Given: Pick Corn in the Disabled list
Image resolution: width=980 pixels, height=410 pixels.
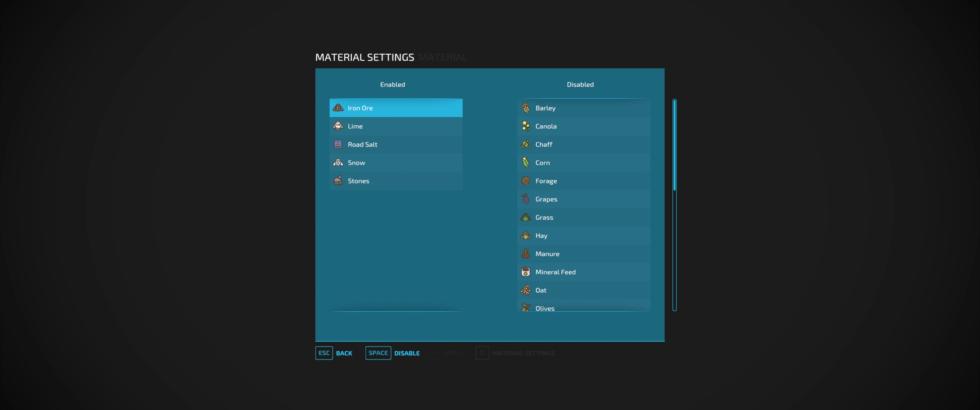Looking at the screenshot, I should 584,163.
